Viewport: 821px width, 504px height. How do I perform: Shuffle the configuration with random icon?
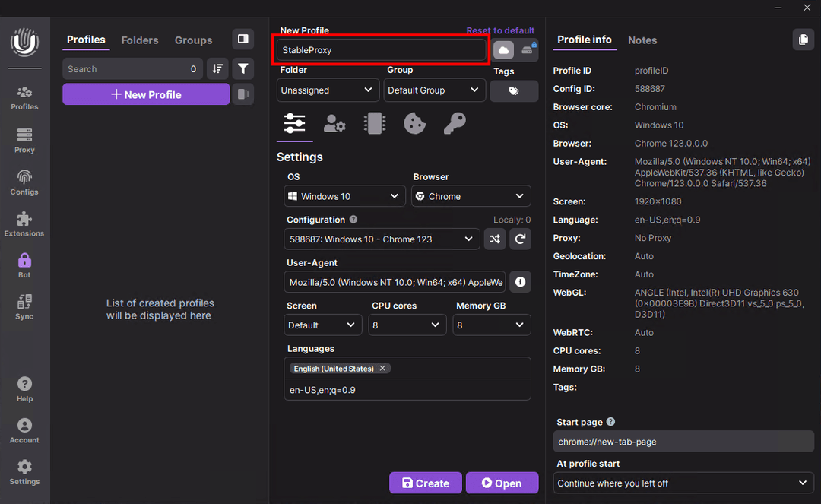coord(495,239)
